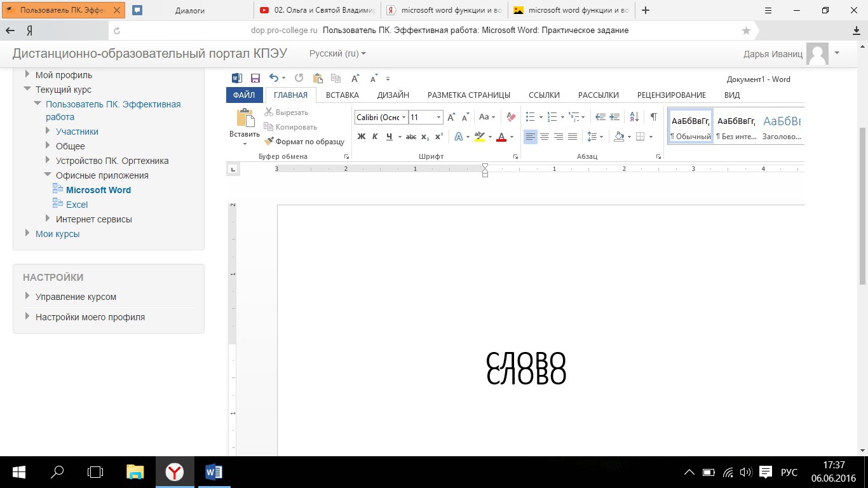Open the РАЗМЕТКА СТРАНИЦЫ tab
The width and height of the screenshot is (868, 488).
click(469, 95)
